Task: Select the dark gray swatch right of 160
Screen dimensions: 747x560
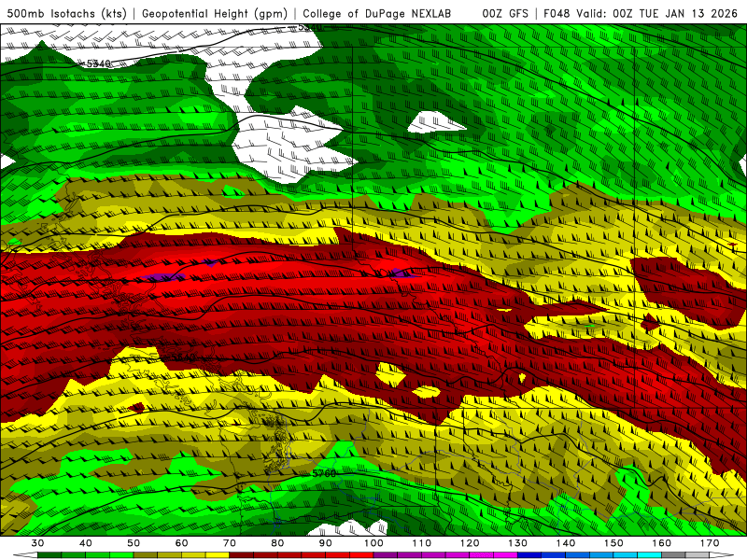Action: click(673, 555)
